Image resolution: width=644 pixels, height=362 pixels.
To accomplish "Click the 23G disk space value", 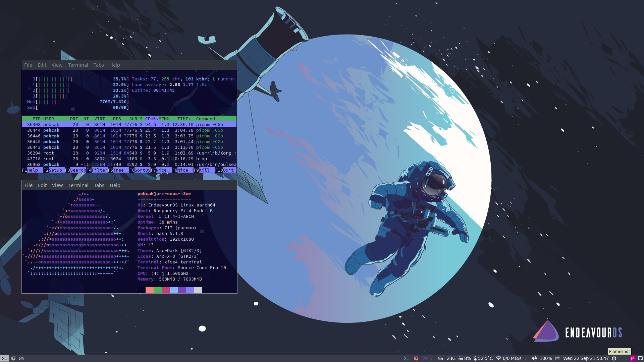I will [x=451, y=358].
